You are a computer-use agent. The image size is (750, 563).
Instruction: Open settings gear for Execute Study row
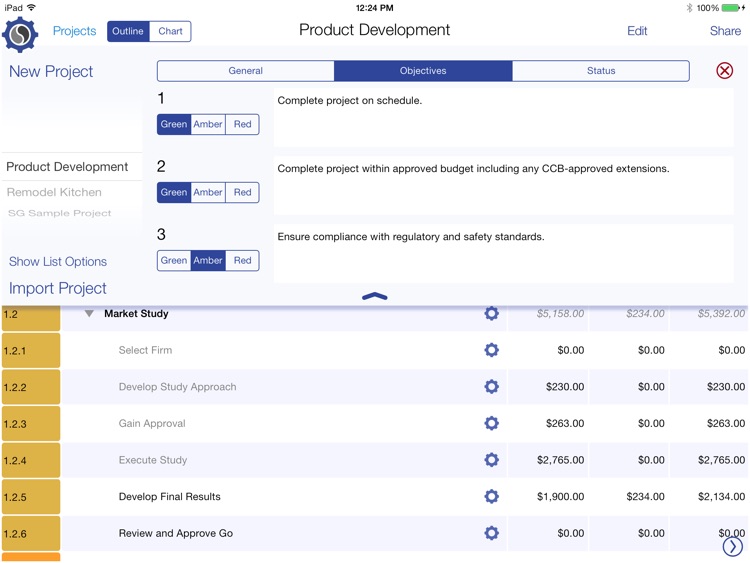coord(491,460)
